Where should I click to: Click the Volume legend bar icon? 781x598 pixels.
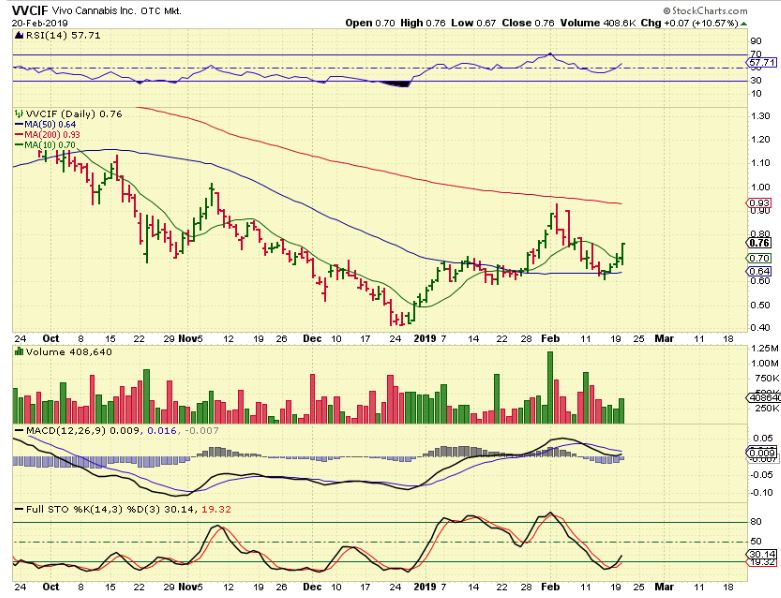coord(19,352)
